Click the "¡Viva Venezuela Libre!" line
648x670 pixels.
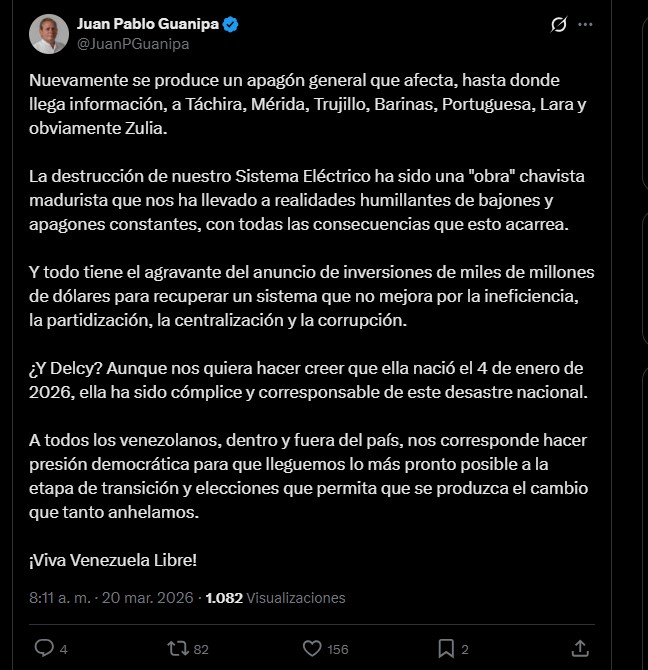(x=113, y=560)
